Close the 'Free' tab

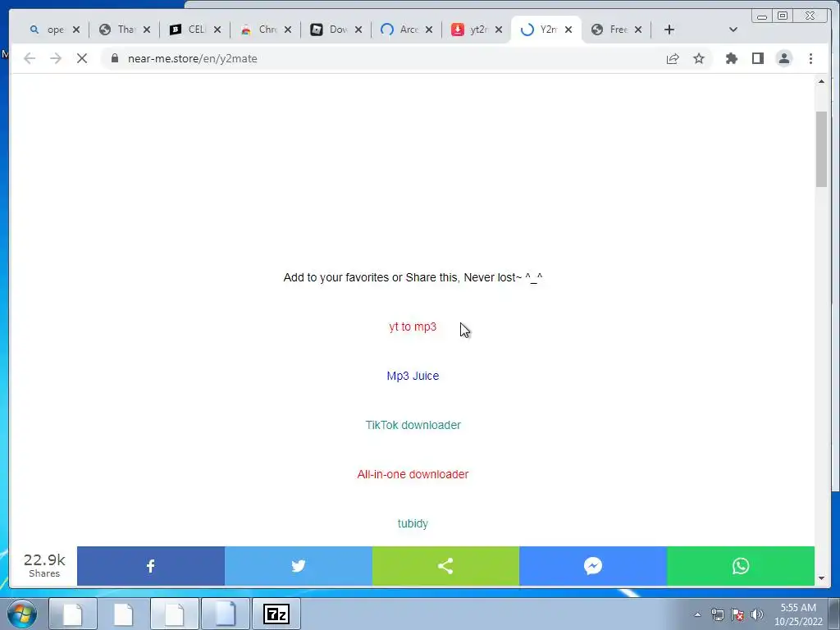pos(638,30)
